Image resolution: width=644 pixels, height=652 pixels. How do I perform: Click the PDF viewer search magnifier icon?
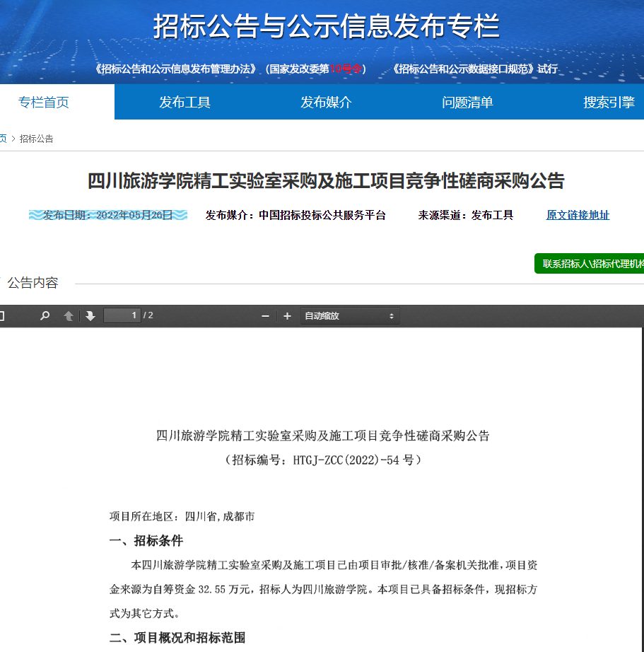pos(45,316)
